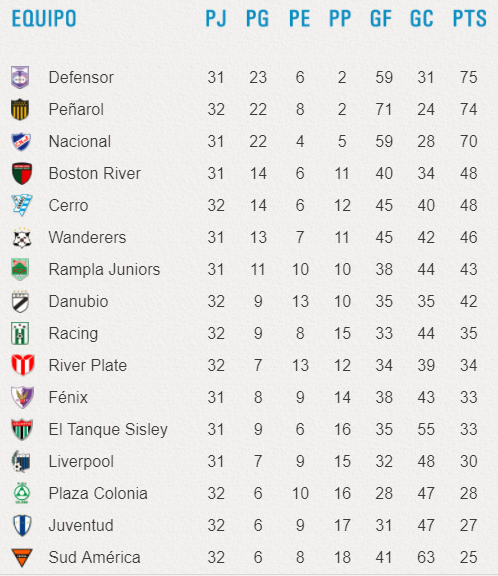
Task: Open the El Tanque Sisley team link
Action: click(x=108, y=429)
